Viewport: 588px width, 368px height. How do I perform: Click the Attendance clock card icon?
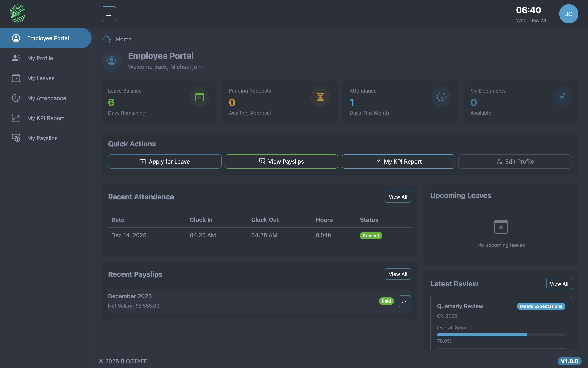441,97
